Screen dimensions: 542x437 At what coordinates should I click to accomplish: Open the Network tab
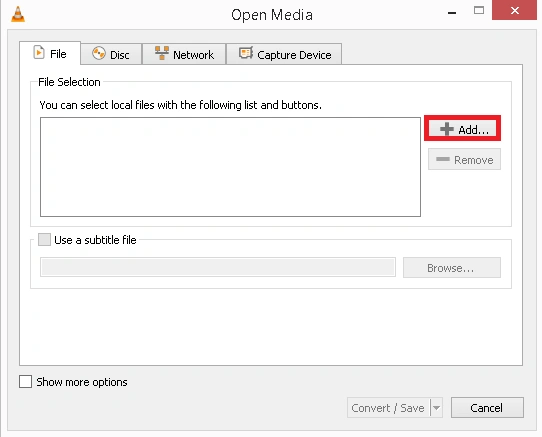[184, 54]
